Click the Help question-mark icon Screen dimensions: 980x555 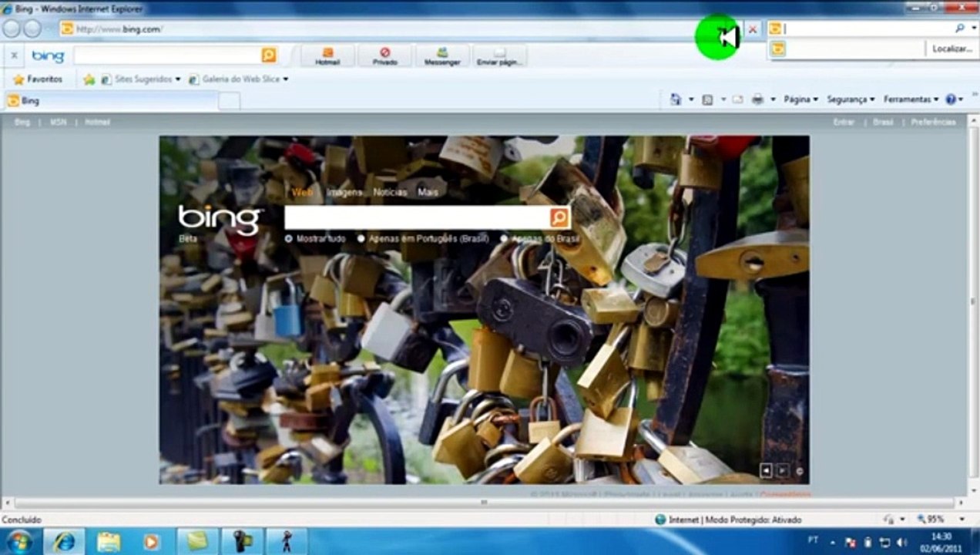[951, 99]
